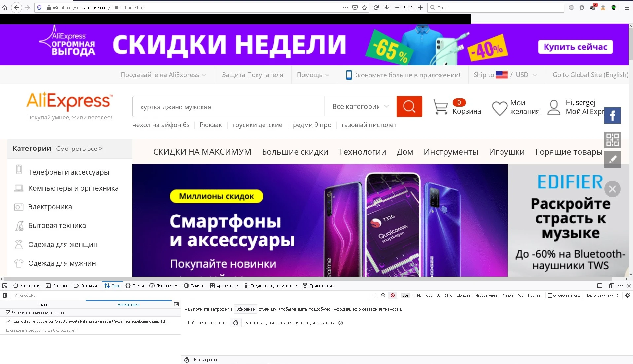Viewport: 633px width, 364px height.
Task: Open the browser downloads arrow
Action: point(387,8)
